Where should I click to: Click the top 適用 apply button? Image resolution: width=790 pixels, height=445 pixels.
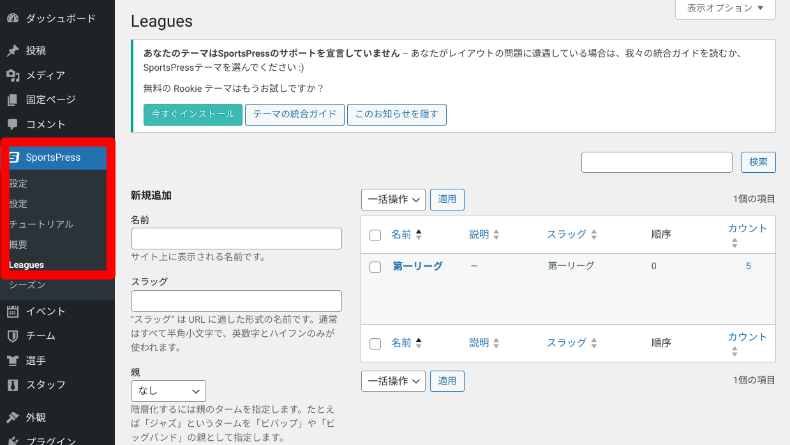point(447,200)
